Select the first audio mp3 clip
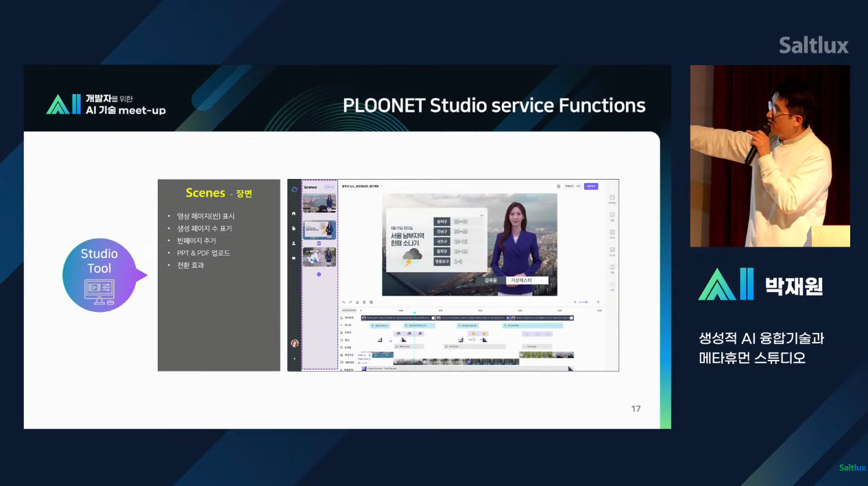This screenshot has width=868, height=486. [x=409, y=347]
